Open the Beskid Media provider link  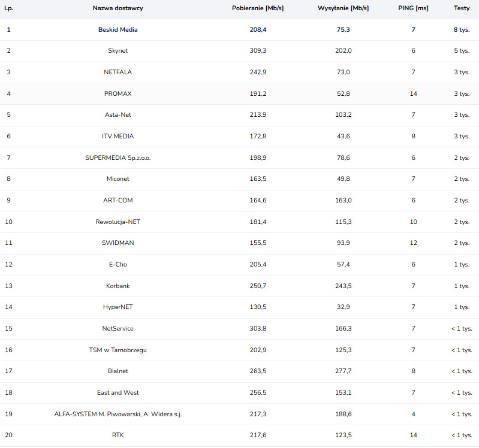tap(118, 29)
